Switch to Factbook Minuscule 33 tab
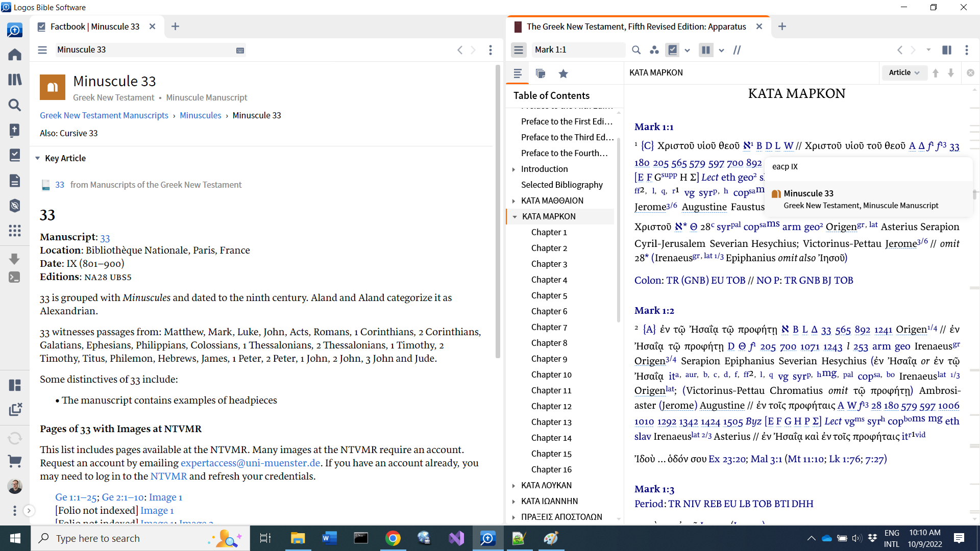 pyautogui.click(x=94, y=27)
